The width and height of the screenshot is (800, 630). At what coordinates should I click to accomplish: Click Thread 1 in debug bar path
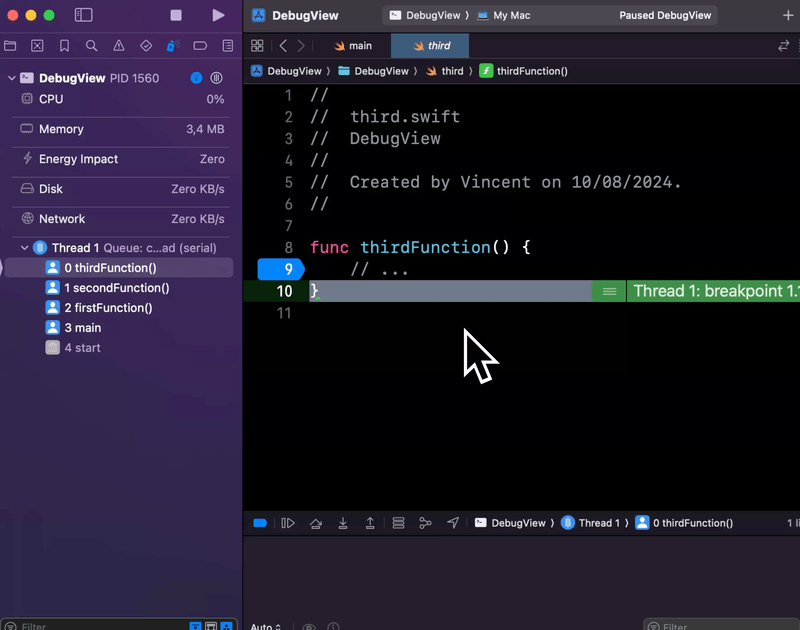tap(590, 523)
